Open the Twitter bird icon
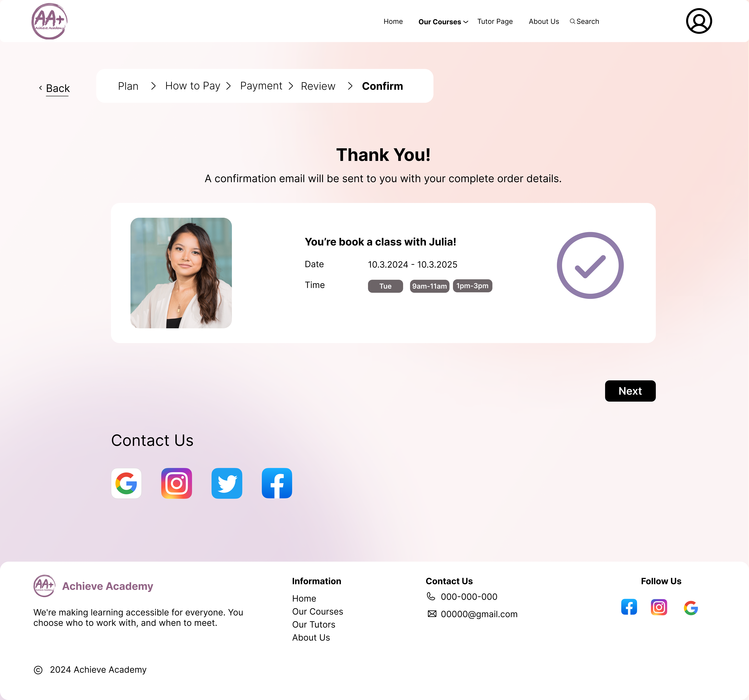This screenshot has height=700, width=749. (227, 483)
